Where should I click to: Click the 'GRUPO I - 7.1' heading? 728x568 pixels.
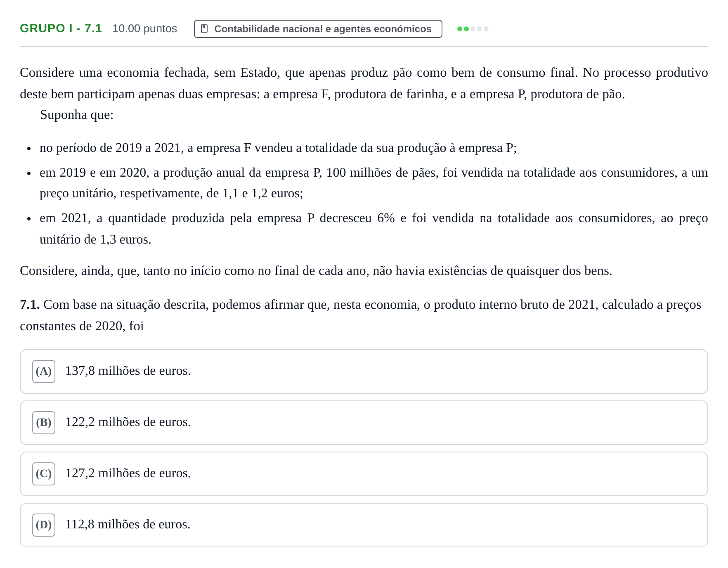(61, 28)
